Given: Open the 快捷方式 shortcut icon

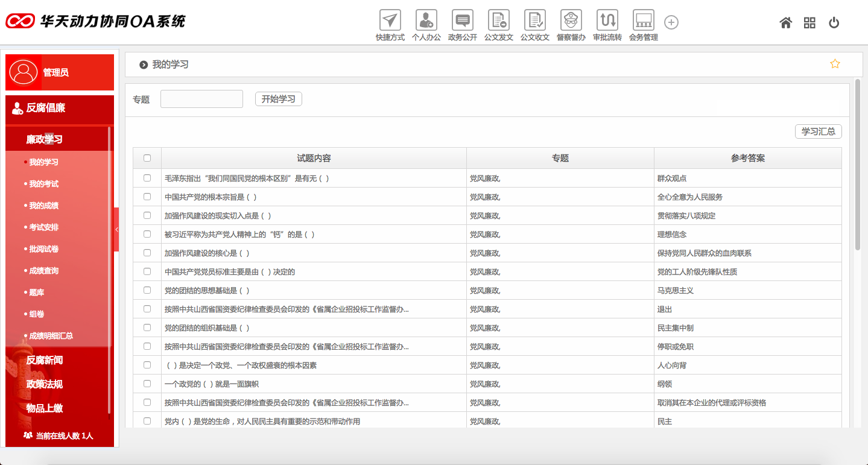Looking at the screenshot, I should tap(389, 22).
